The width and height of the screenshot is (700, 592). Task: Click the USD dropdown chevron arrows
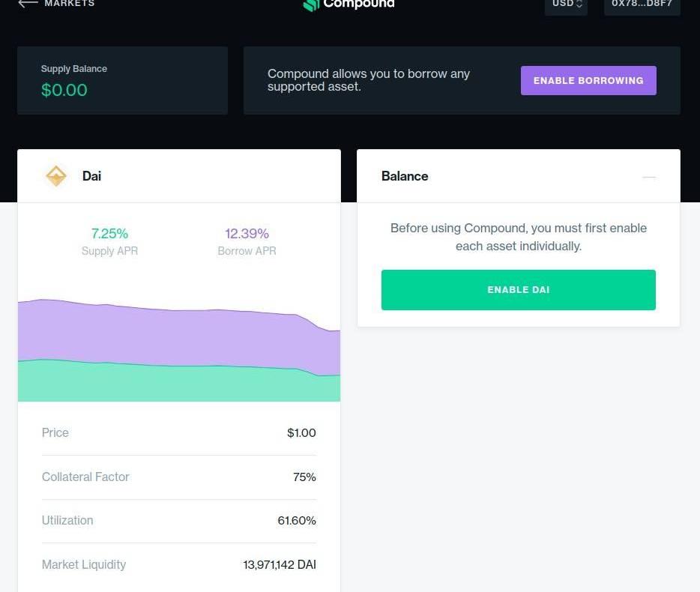click(x=579, y=4)
